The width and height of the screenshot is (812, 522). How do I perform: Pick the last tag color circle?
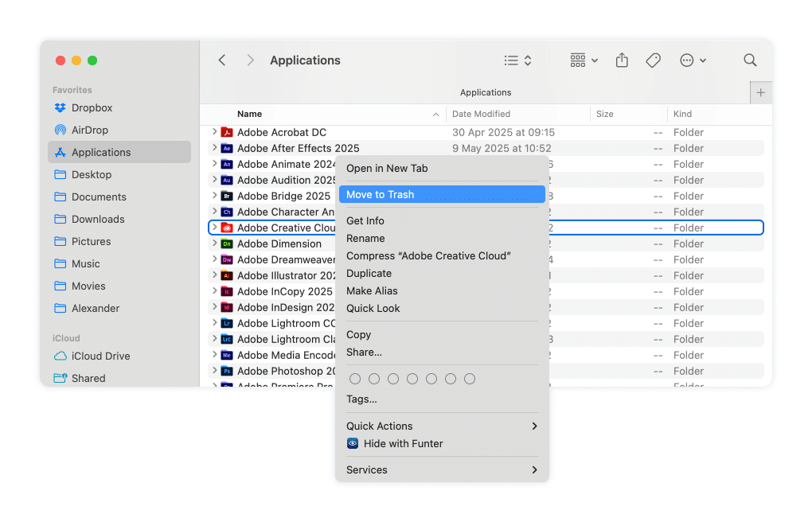pos(470,379)
